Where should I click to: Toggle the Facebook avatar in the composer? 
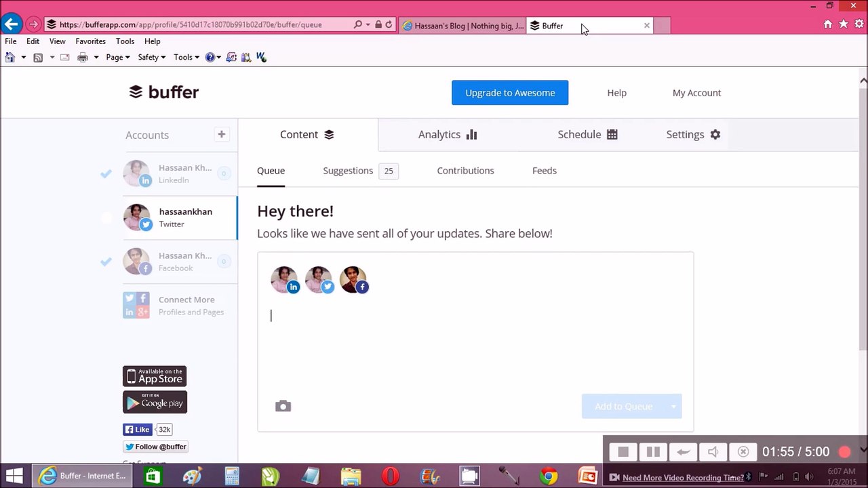(354, 280)
